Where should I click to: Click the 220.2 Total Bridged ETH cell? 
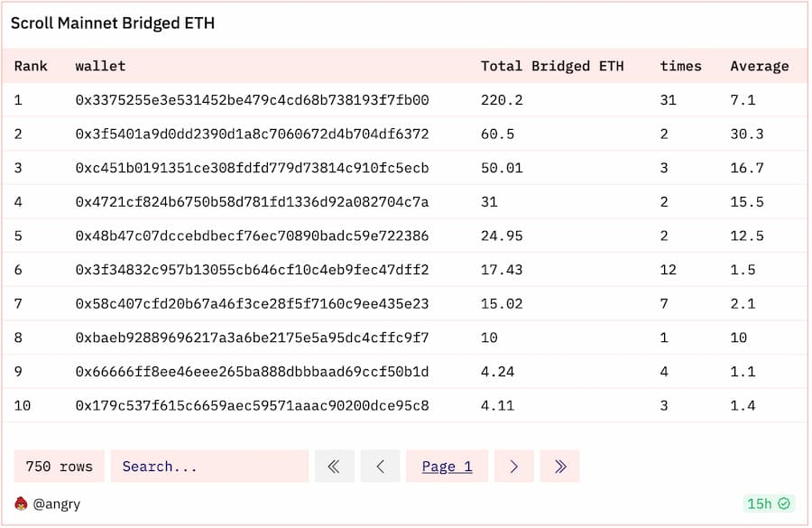502,100
